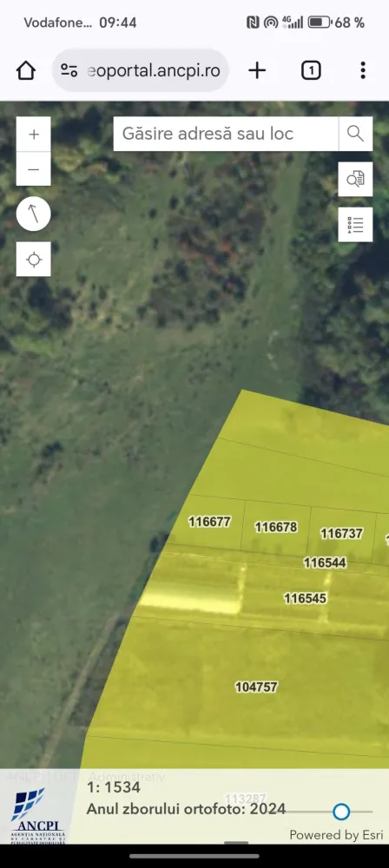Select parcel 116677 on the map

(209, 522)
